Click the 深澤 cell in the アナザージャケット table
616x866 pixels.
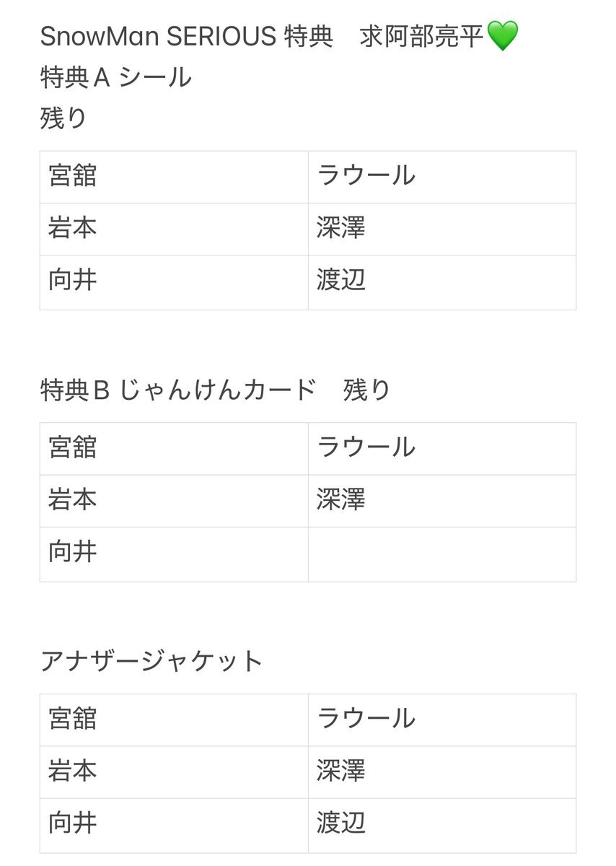(x=442, y=772)
